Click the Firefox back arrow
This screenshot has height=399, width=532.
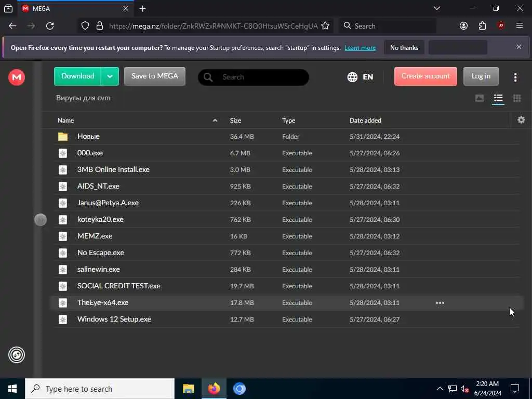12,26
